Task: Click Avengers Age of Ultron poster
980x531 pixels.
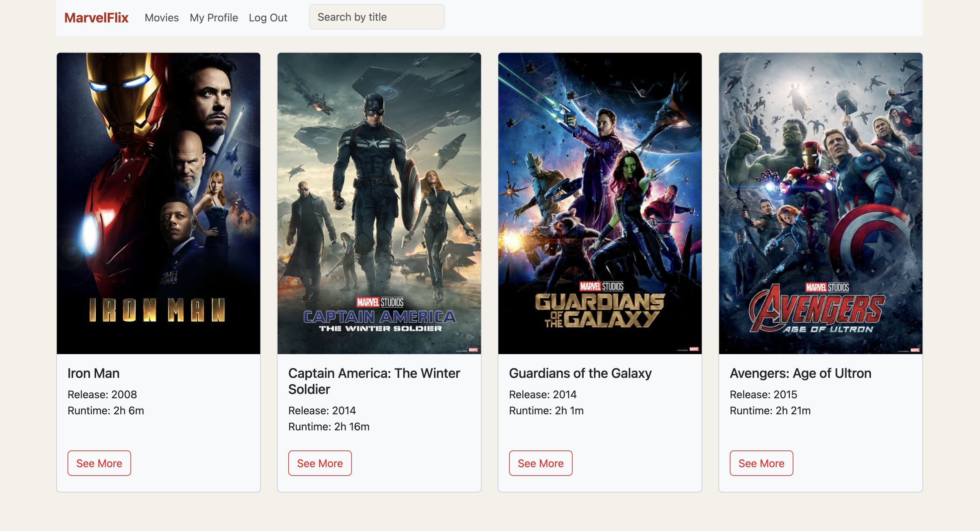Action: click(820, 203)
